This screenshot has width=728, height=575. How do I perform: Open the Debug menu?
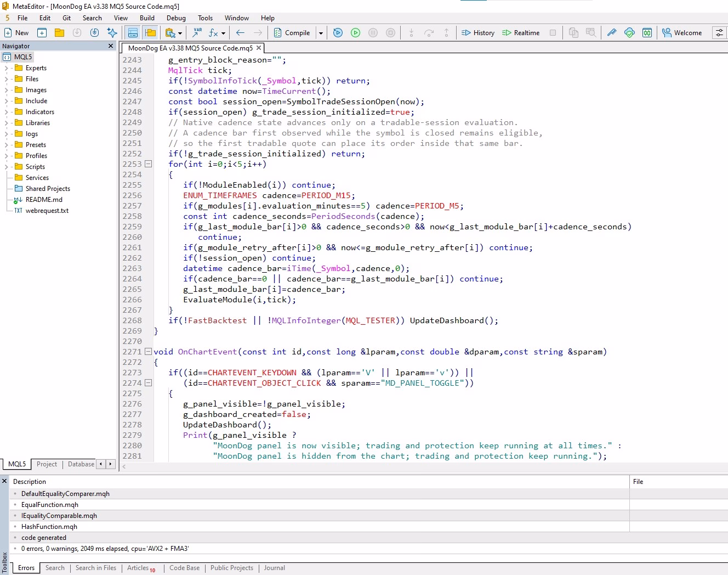(x=177, y=18)
